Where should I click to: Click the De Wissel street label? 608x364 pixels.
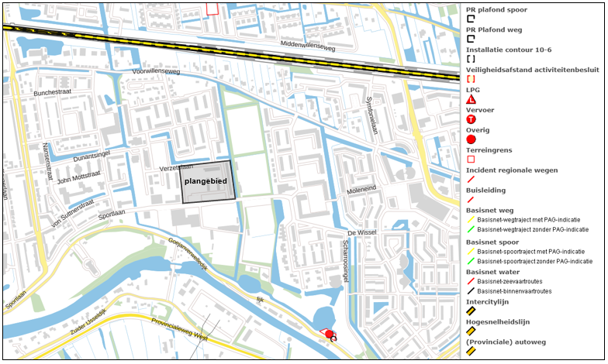point(361,232)
